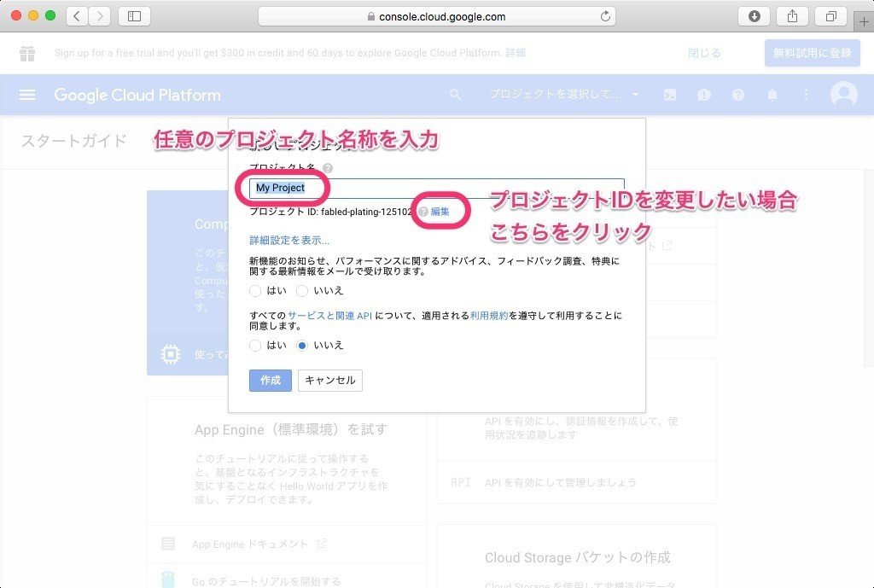Toggle the Safari sidebar button
This screenshot has width=874, height=588.
134,16
